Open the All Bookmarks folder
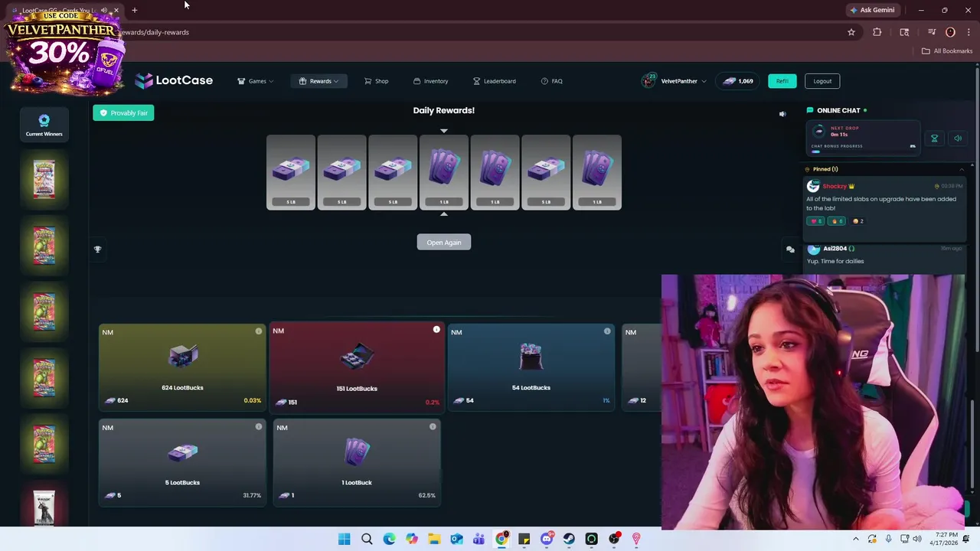Viewport: 980px width, 551px height. [947, 51]
